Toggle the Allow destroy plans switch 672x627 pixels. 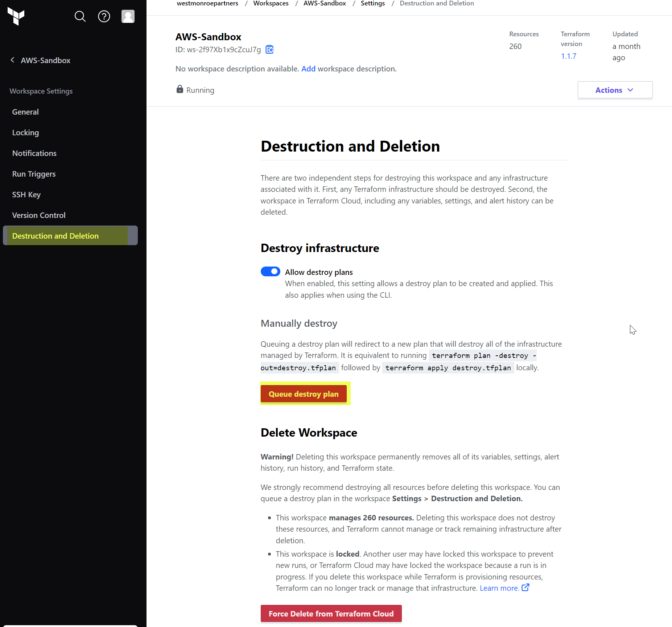pyautogui.click(x=270, y=272)
